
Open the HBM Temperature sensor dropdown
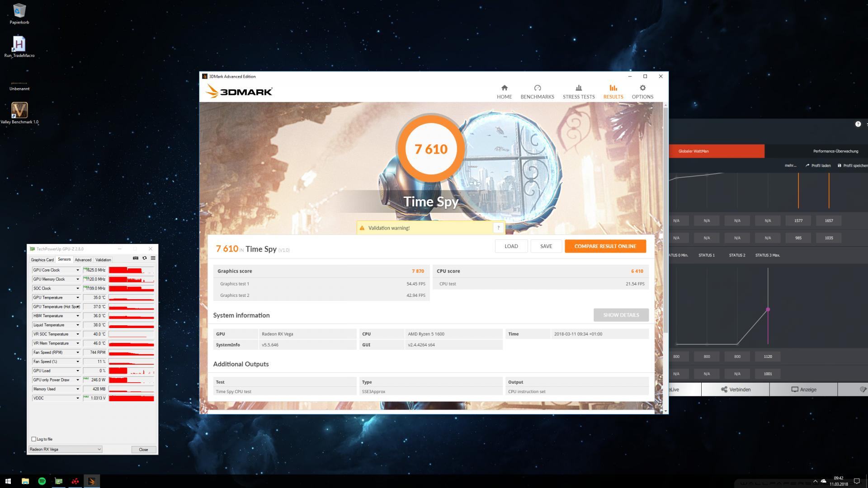click(x=77, y=316)
